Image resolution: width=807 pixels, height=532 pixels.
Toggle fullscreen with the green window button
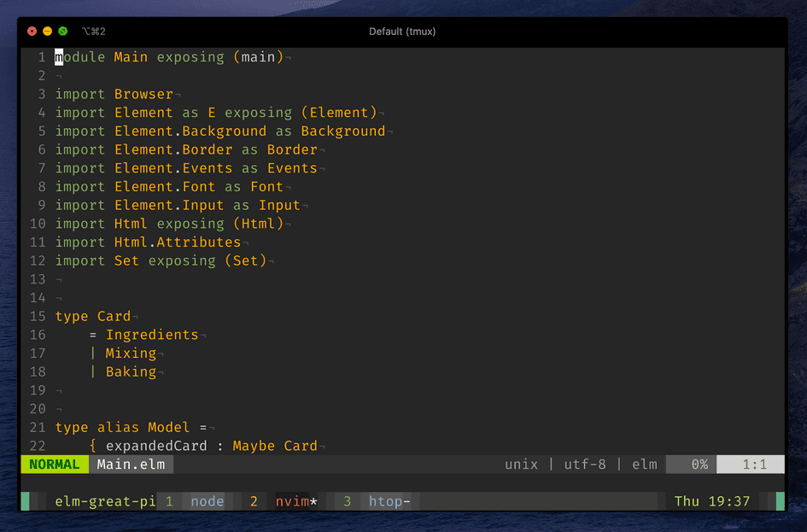tap(61, 31)
